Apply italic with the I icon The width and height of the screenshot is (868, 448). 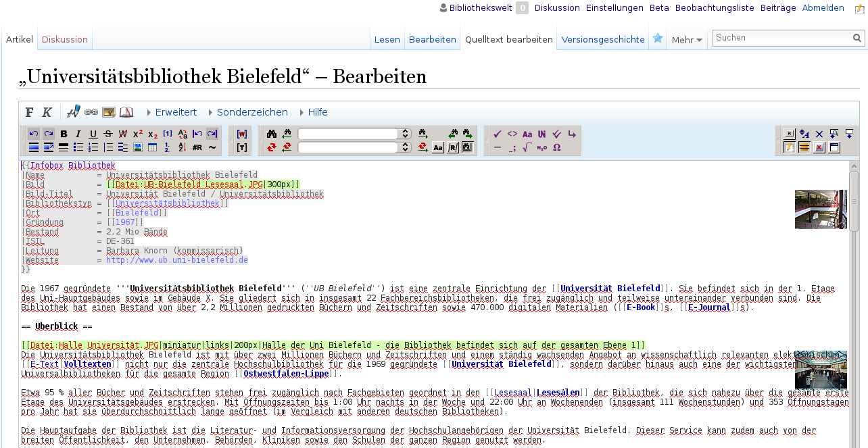(78, 134)
